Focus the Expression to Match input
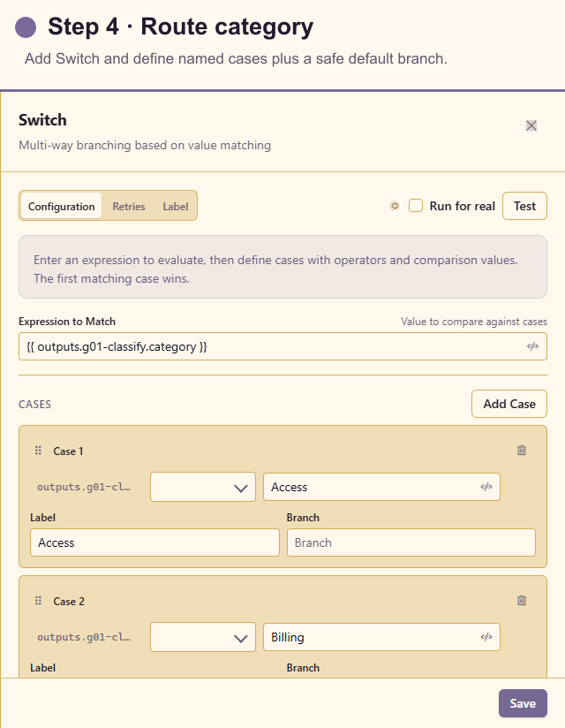565x728 pixels. coord(283,346)
